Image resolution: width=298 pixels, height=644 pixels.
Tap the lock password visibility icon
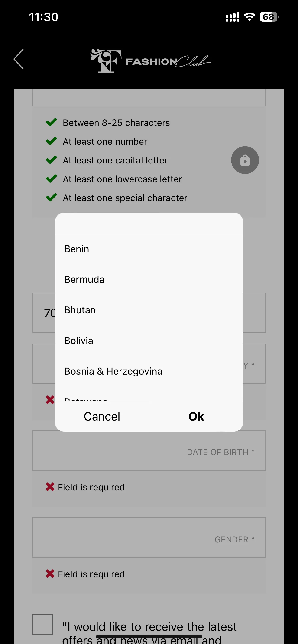(245, 160)
